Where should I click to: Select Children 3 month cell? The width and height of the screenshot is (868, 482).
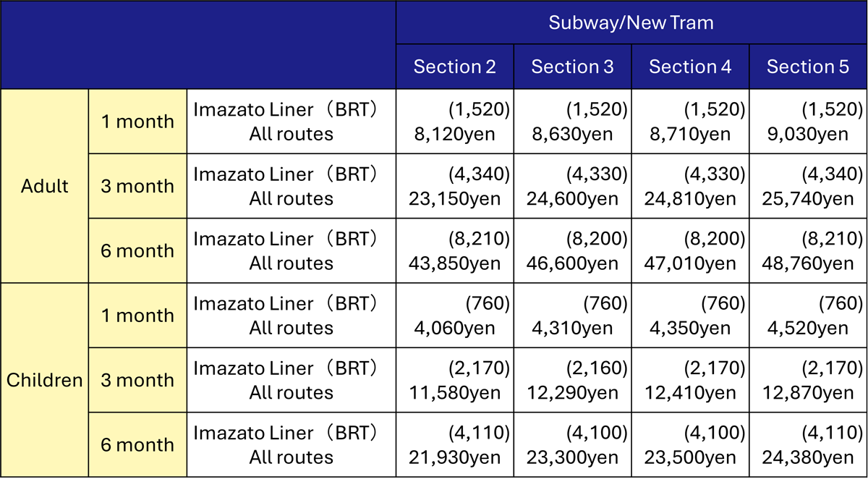(137, 380)
